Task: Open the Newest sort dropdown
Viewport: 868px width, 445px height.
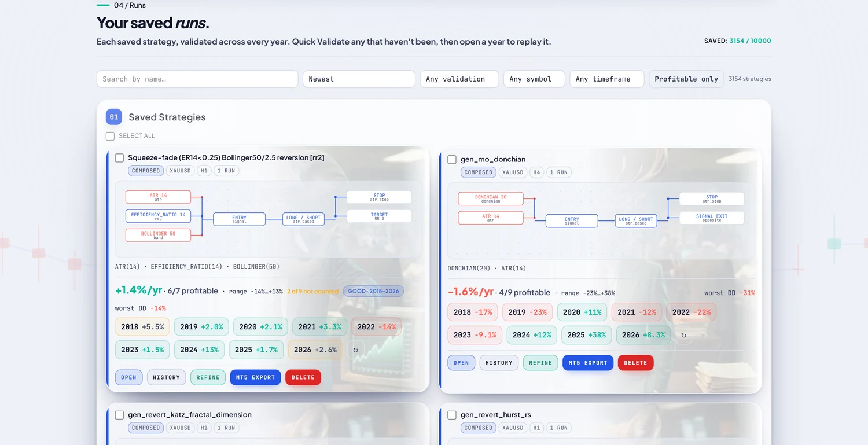Action: [359, 79]
